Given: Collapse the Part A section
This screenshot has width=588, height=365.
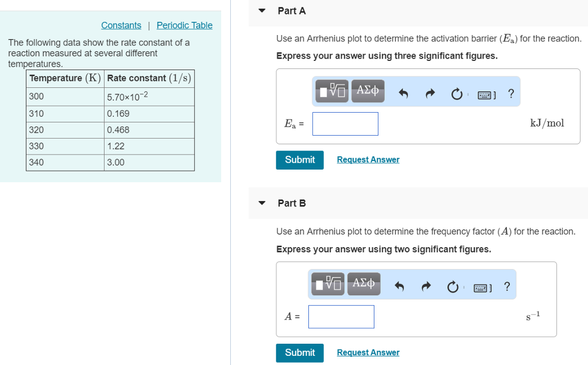Looking at the screenshot, I should coord(261,10).
